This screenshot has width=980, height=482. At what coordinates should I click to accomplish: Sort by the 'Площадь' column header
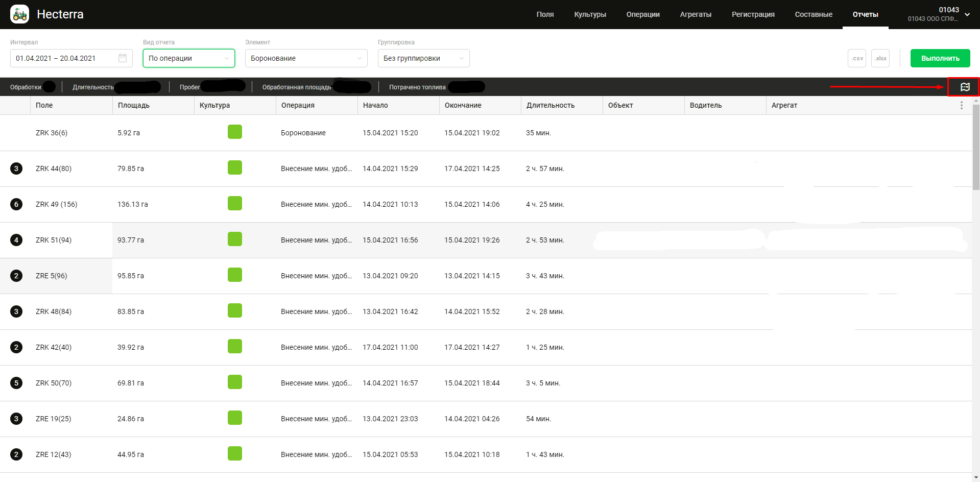click(134, 105)
